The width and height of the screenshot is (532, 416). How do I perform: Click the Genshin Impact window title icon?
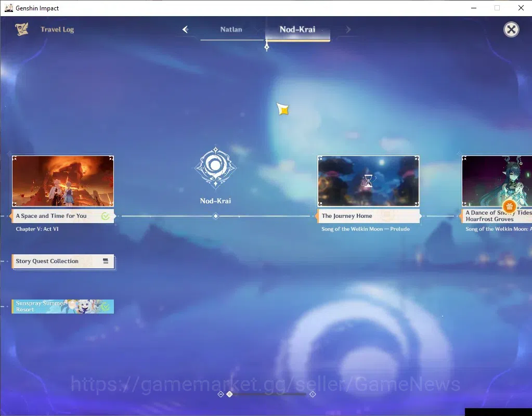(x=8, y=8)
